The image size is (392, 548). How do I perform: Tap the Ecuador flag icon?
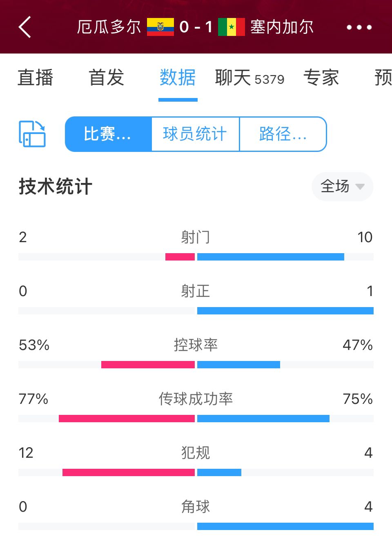160,27
